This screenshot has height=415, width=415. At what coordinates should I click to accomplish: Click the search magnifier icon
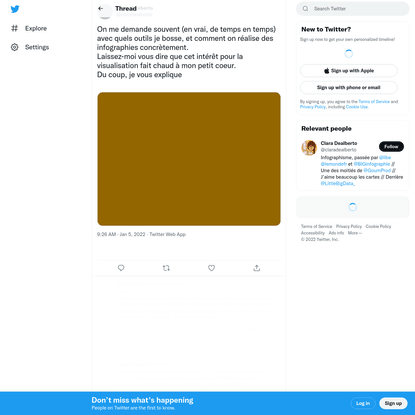click(x=305, y=9)
